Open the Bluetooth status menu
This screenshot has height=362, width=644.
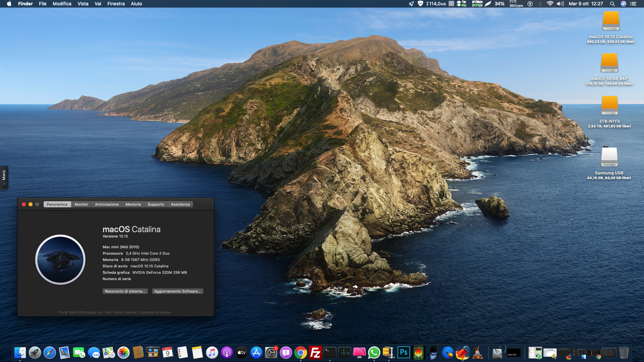[540, 4]
